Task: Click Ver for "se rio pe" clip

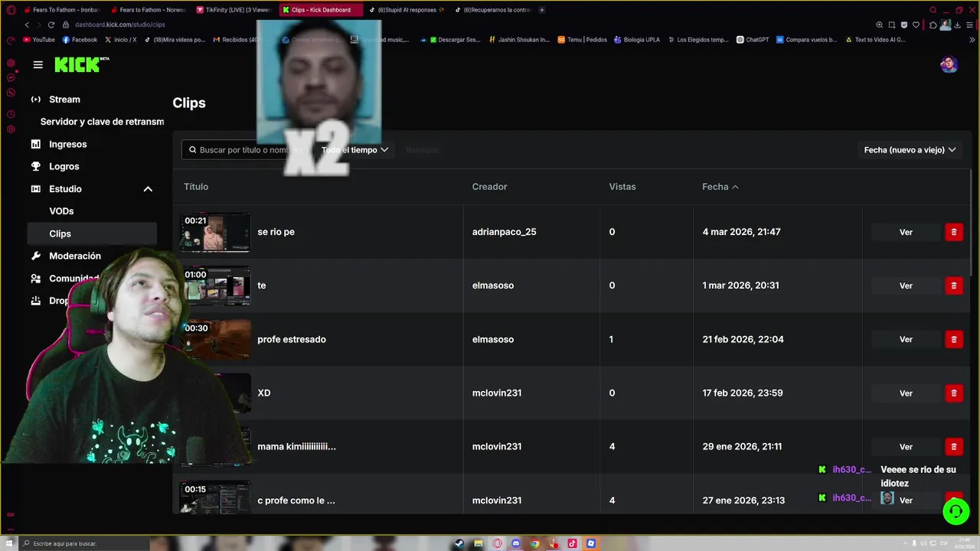Action: coord(906,232)
